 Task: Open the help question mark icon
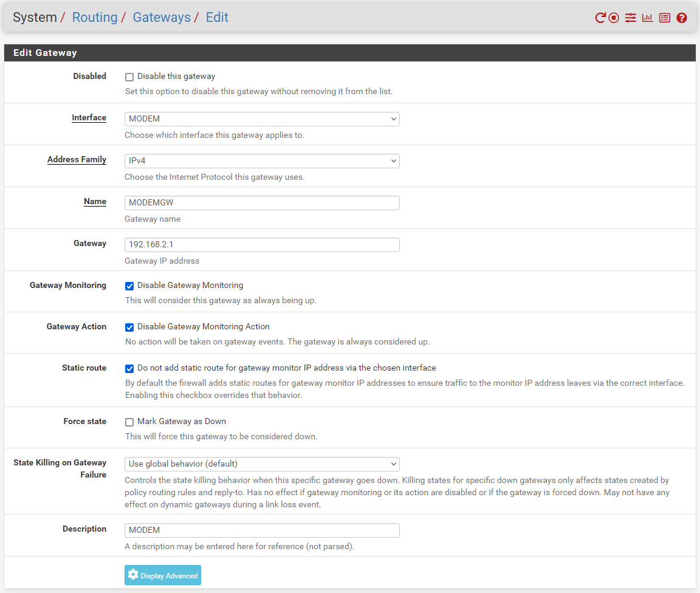(682, 18)
